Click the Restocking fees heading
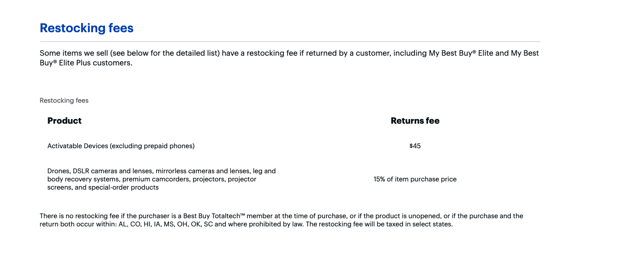Image resolution: width=644 pixels, height=254 pixels. [87, 28]
